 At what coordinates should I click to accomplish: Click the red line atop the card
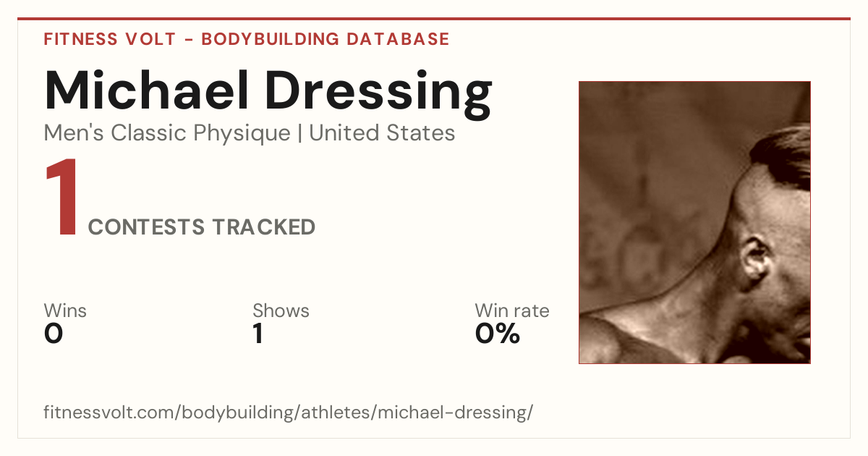[x=434, y=19]
